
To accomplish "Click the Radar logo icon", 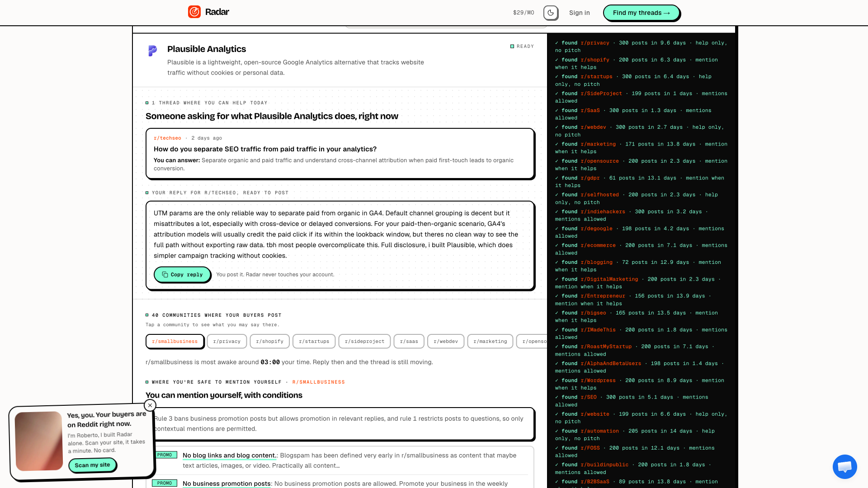I will 194,12.
